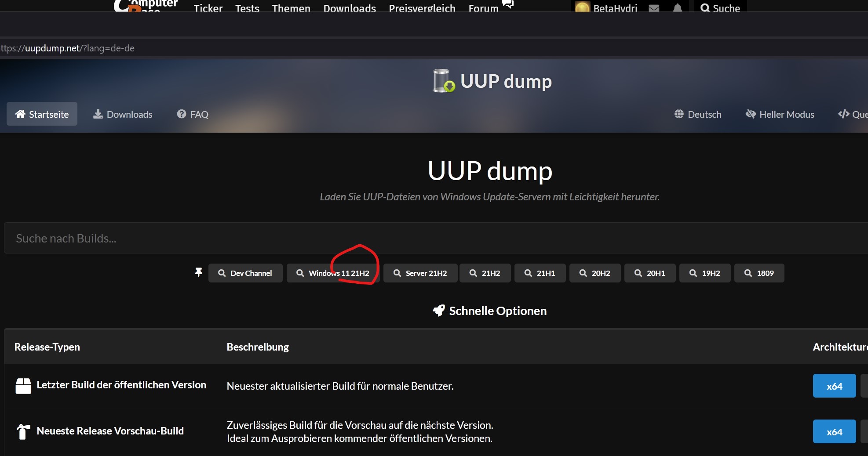Search Windows 11 21H2 builds
The width and height of the screenshot is (868, 456).
(x=333, y=273)
